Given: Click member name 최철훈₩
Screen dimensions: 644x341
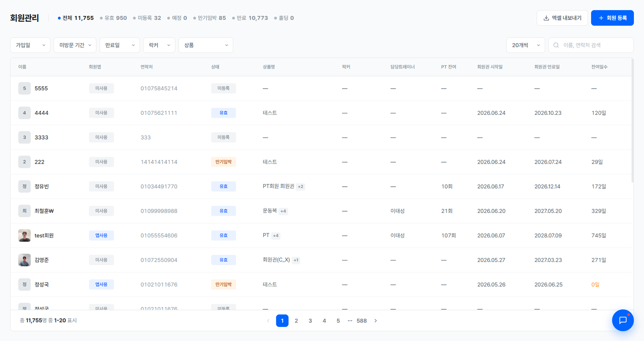Looking at the screenshot, I should point(44,211).
